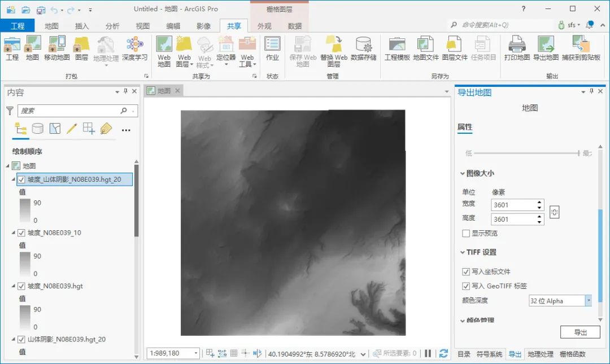The width and height of the screenshot is (610, 364).
Task: Package the 图层 layer icon
Action: click(x=81, y=48)
